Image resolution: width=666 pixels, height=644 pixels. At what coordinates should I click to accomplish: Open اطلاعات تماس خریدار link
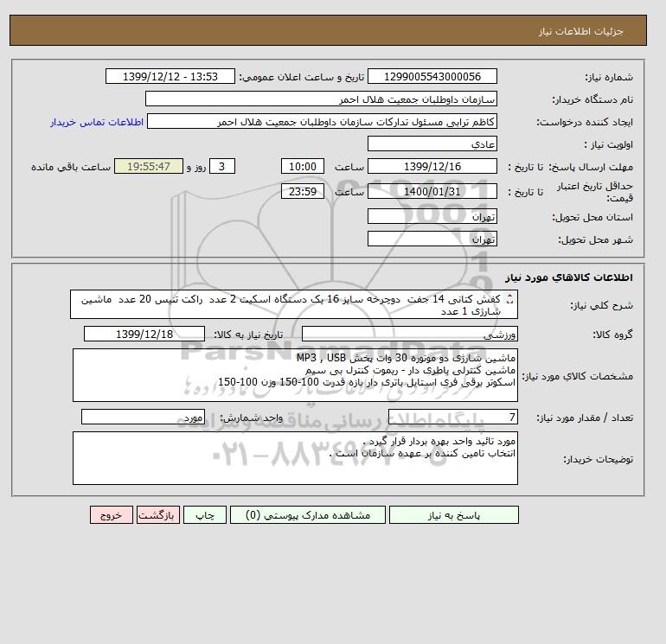point(97,122)
